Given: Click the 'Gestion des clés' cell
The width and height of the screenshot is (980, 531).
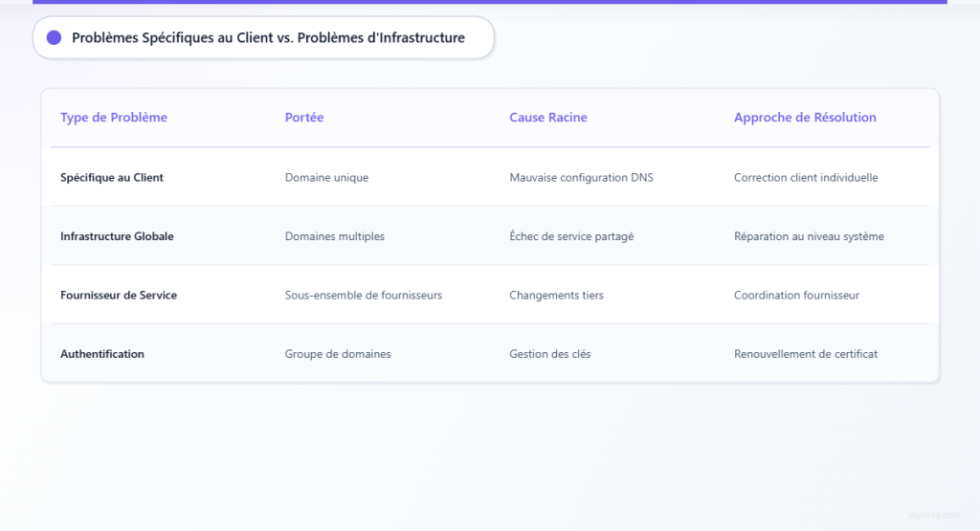Looking at the screenshot, I should point(550,354).
